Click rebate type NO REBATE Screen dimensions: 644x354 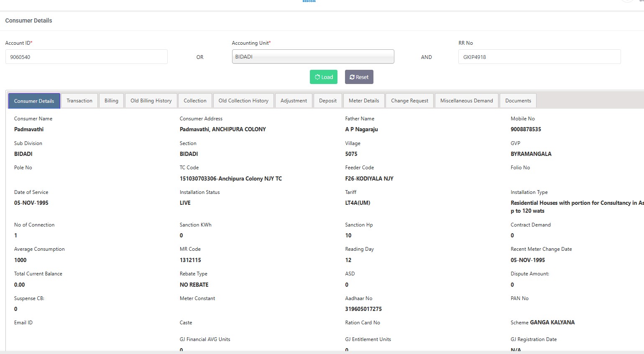pyautogui.click(x=194, y=285)
